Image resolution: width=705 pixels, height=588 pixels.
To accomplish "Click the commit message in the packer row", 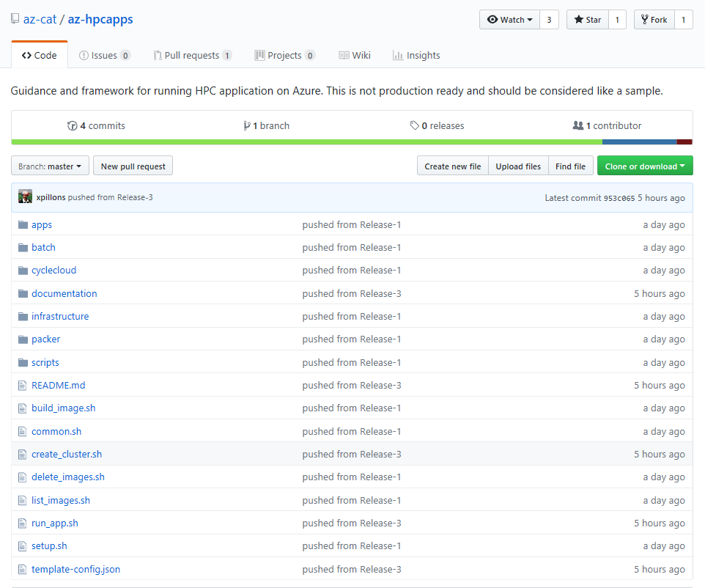I will [352, 339].
